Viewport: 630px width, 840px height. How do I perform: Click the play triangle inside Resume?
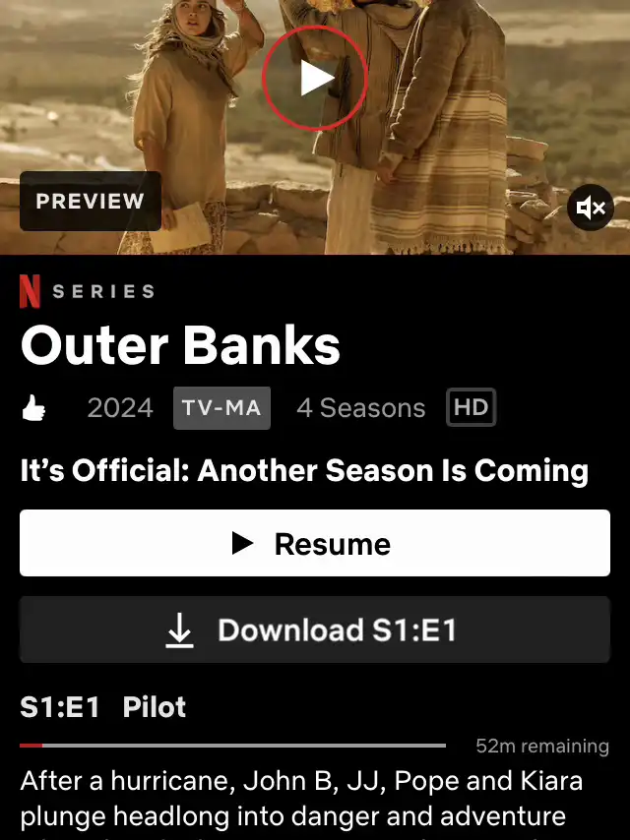tap(242, 543)
